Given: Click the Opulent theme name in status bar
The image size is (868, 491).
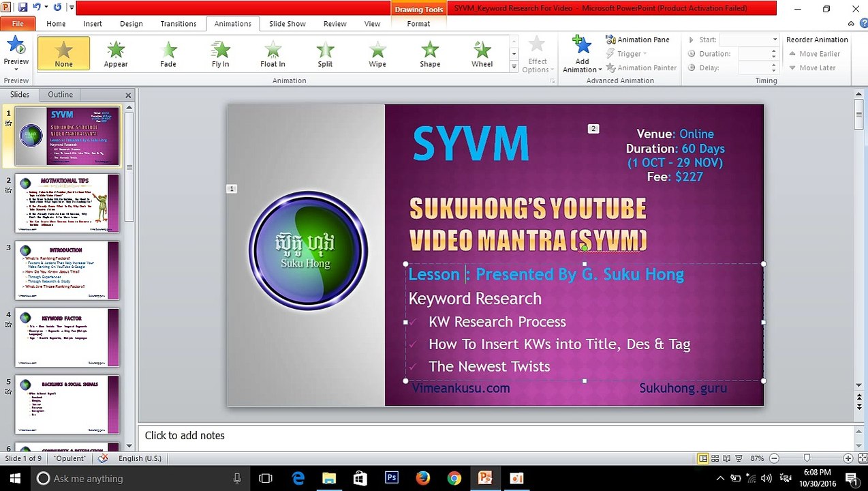Looking at the screenshot, I should [x=69, y=458].
